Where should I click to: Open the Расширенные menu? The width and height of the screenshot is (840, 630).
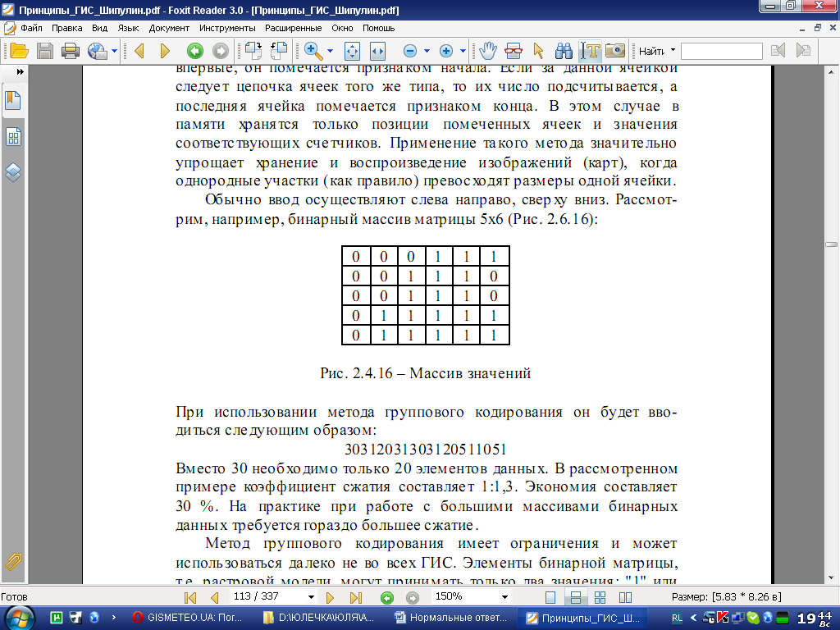(294, 28)
